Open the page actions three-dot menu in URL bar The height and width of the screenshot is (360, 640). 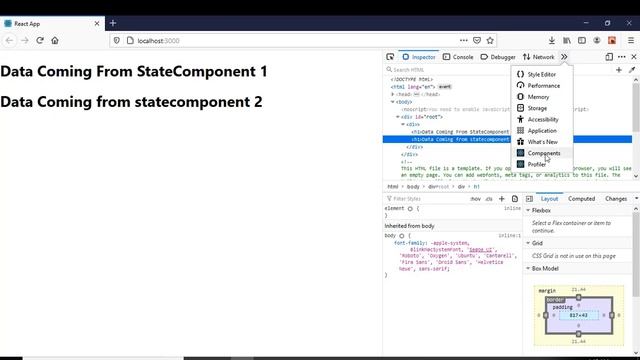[x=463, y=40]
